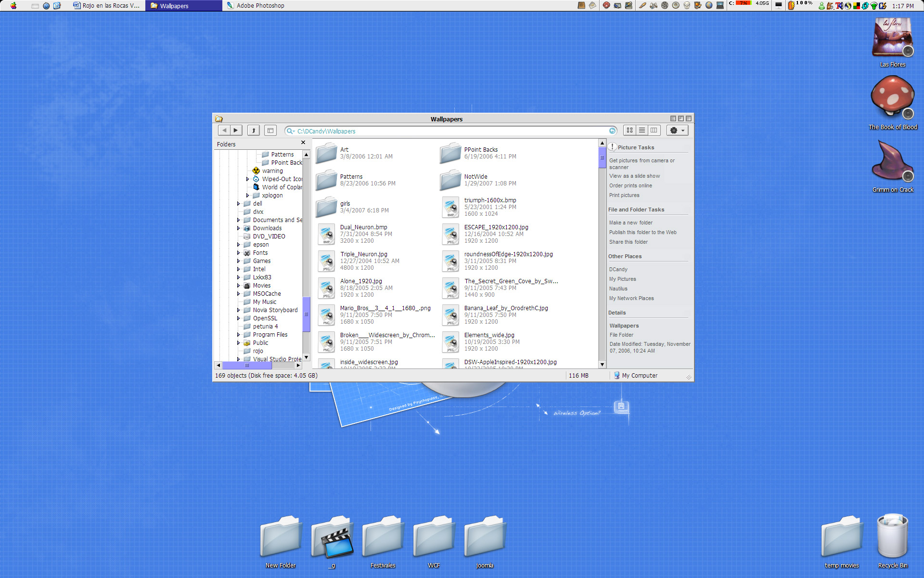Click the search bar magnifier icon
This screenshot has width=924, height=578.
click(x=291, y=131)
